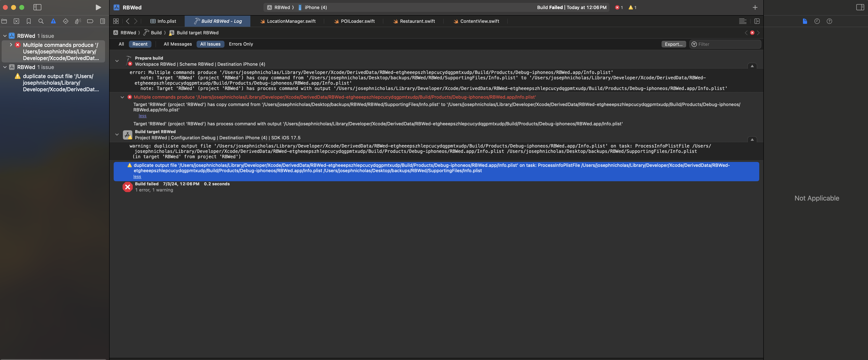Run the project with the Play button
868x360 pixels.
tap(98, 7)
